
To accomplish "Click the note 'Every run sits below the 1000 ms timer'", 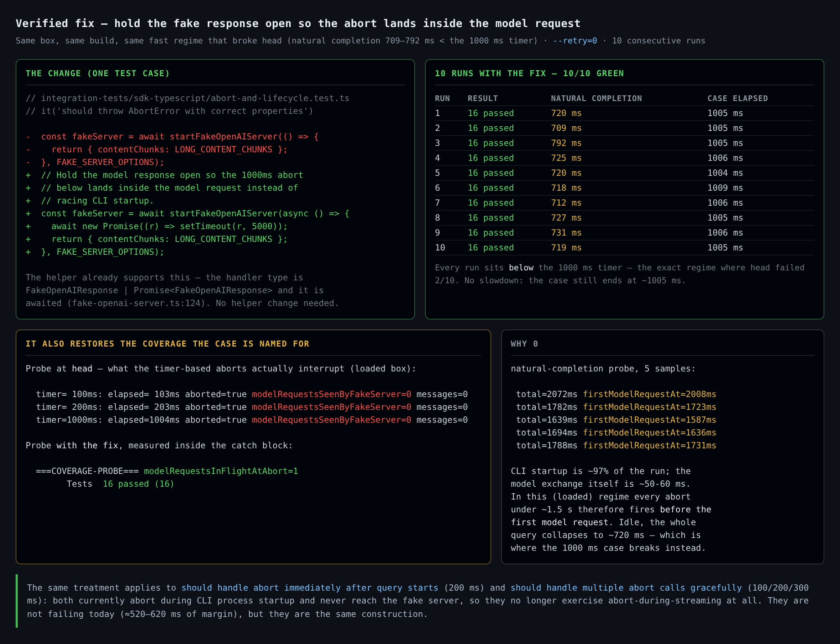I will click(x=619, y=274).
